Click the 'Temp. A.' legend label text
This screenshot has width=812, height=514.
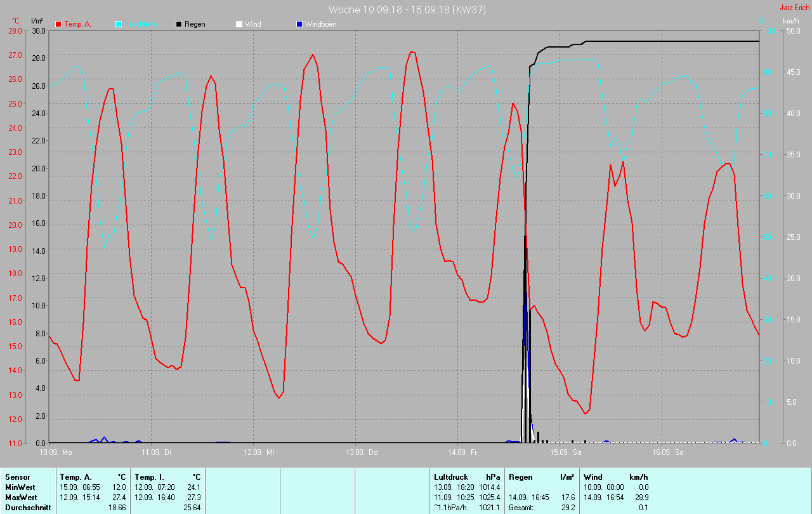tap(77, 24)
